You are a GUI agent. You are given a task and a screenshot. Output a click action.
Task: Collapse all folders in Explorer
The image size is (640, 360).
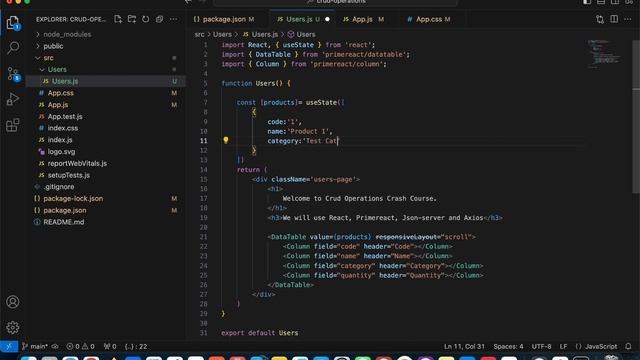pyautogui.click(x=160, y=19)
